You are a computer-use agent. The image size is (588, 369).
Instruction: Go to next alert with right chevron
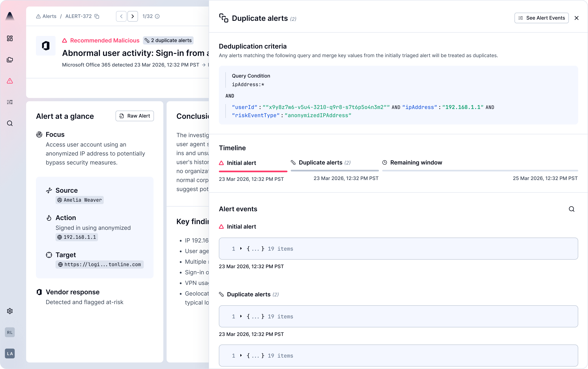click(x=133, y=16)
